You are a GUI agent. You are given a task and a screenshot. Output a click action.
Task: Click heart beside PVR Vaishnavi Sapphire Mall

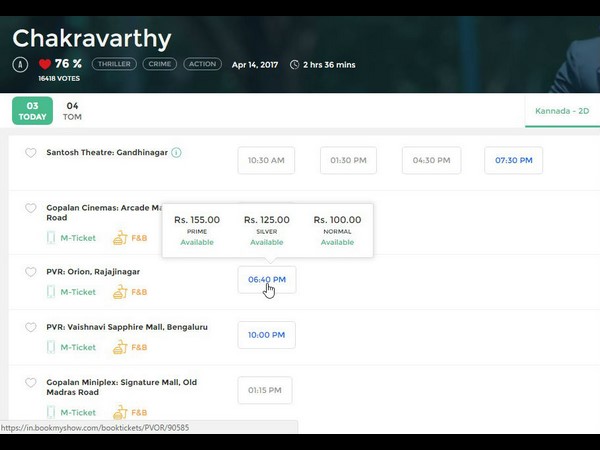pyautogui.click(x=30, y=327)
